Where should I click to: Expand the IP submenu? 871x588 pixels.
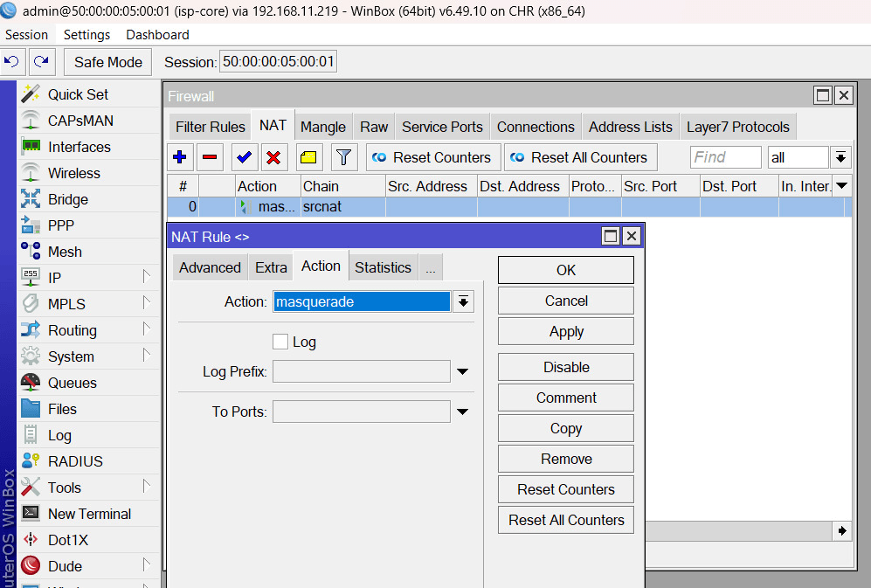tap(146, 276)
